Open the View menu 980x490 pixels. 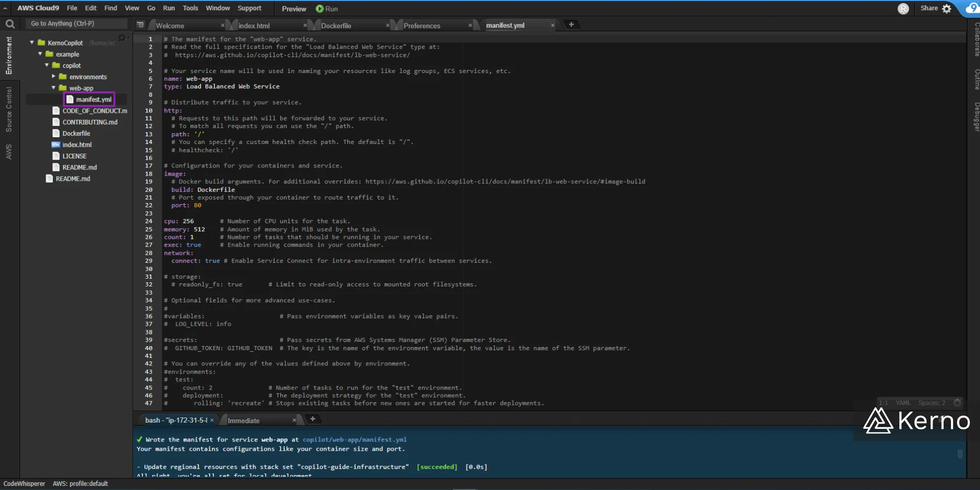(x=132, y=8)
